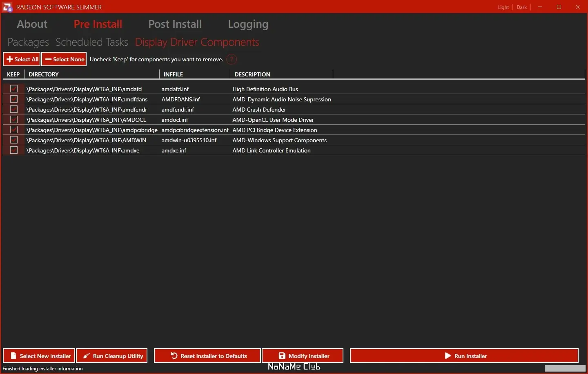Click the Modify Installer button

click(303, 356)
